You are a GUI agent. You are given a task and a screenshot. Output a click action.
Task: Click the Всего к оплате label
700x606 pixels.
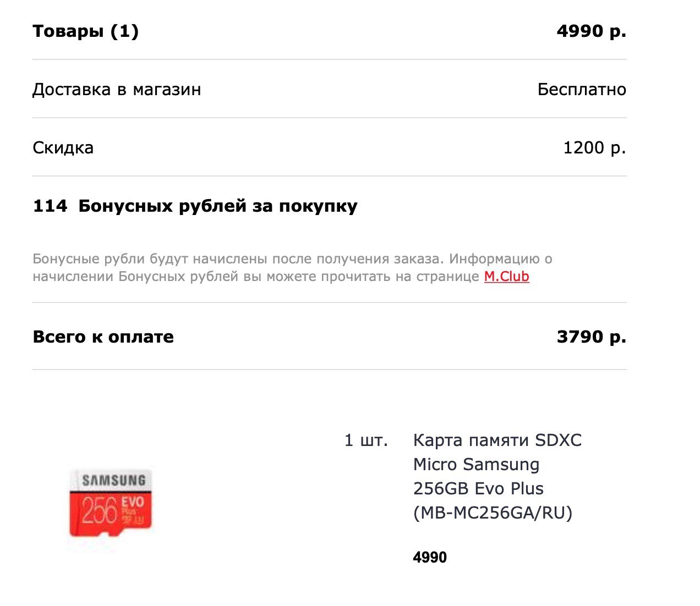(x=103, y=337)
